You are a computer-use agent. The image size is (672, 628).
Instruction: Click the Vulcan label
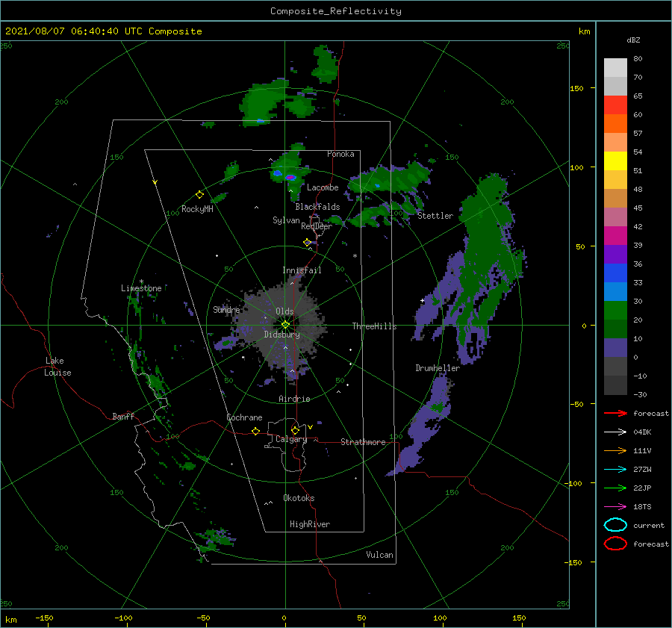tap(379, 555)
